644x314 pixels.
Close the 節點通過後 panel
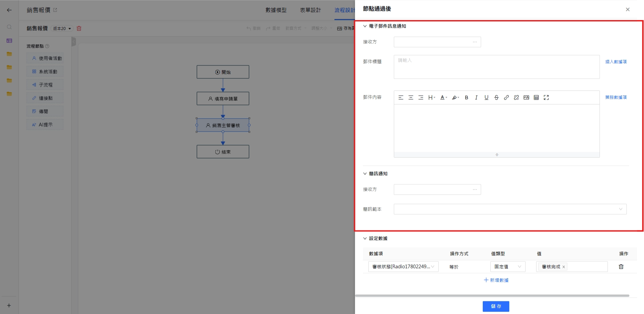tap(628, 9)
